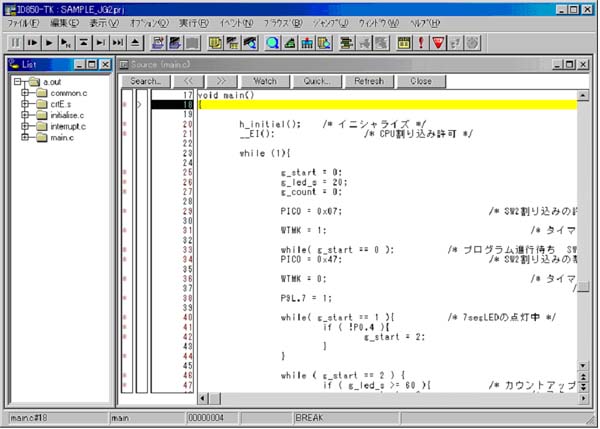Click the Refresh button in Source window

click(x=368, y=80)
